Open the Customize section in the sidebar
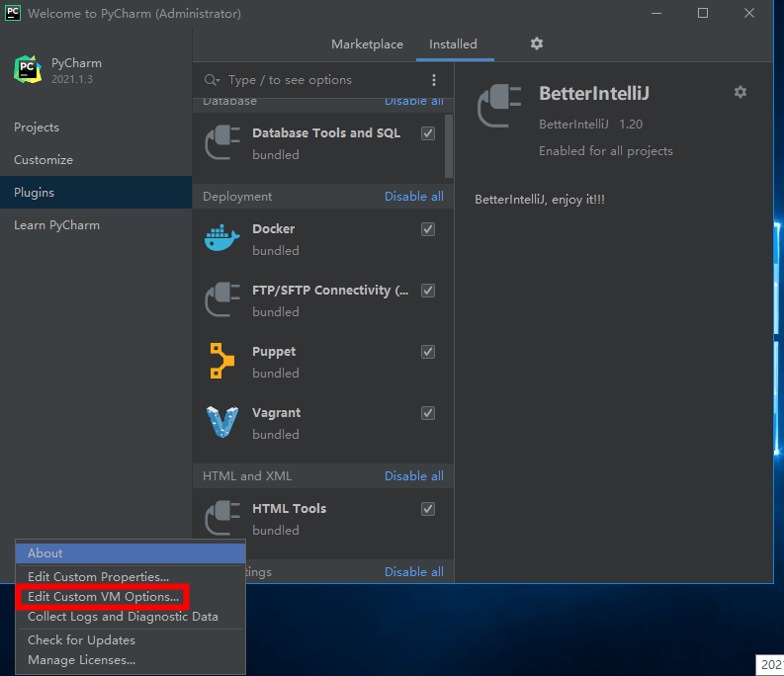The width and height of the screenshot is (784, 676). (44, 159)
